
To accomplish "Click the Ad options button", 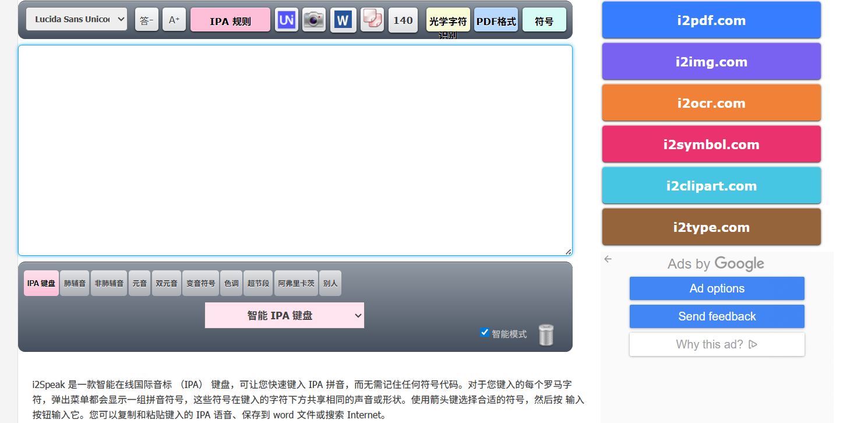I will pyautogui.click(x=717, y=288).
